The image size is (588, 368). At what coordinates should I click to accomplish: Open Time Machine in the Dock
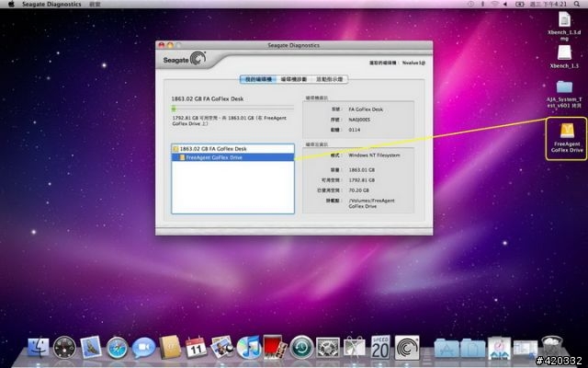point(301,348)
